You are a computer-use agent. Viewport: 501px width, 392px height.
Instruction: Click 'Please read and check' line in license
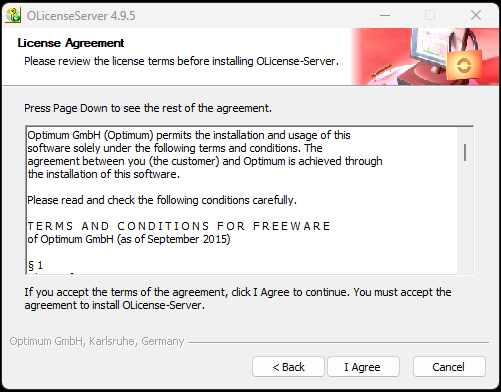(x=162, y=200)
